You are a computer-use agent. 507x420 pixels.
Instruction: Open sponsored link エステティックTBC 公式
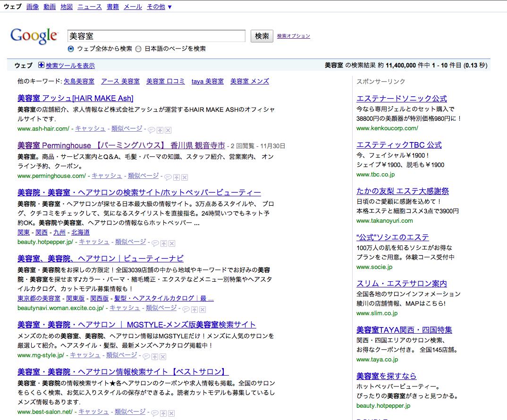point(399,145)
